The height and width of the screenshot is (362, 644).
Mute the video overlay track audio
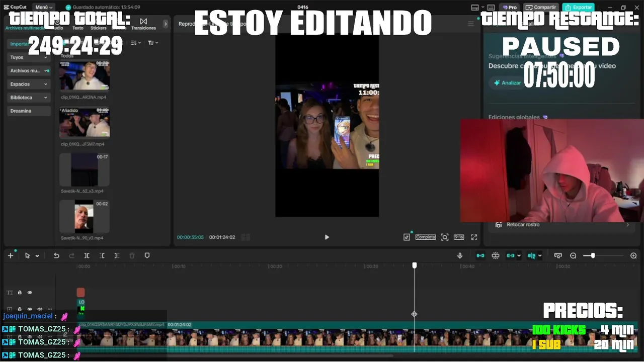pos(40,309)
